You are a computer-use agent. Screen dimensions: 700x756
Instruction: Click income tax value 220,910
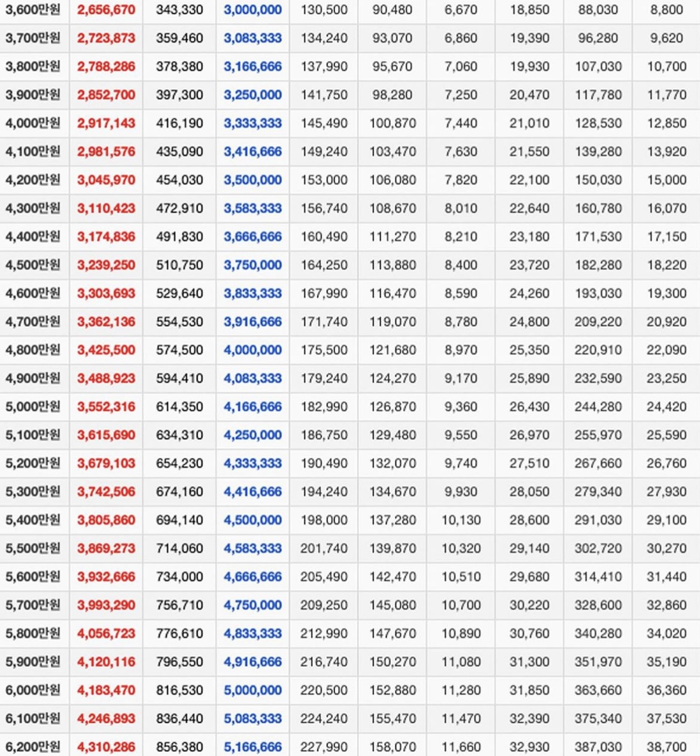[x=598, y=350]
